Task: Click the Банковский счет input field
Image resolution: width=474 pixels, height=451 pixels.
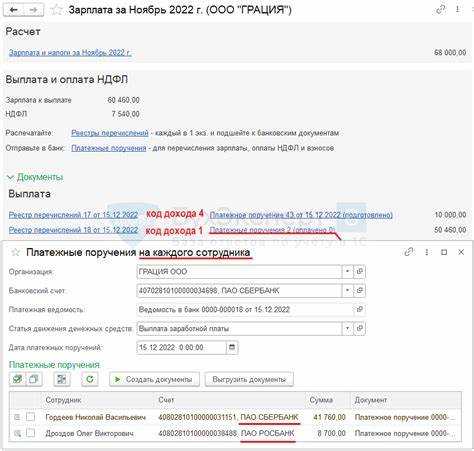Action: (239, 291)
